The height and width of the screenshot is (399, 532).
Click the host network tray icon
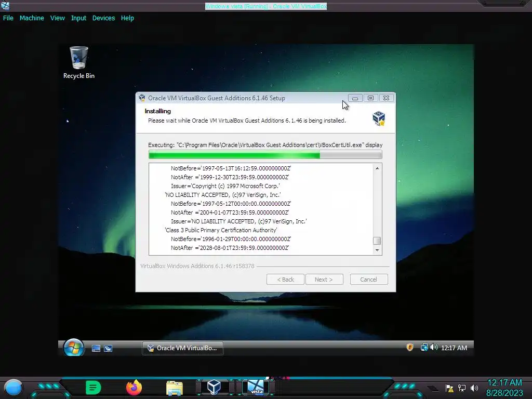[x=462, y=388]
